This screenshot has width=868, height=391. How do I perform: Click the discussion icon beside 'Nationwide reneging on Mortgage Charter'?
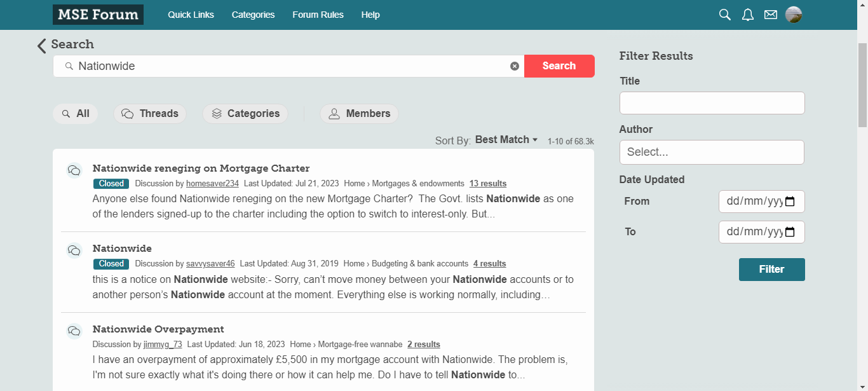pyautogui.click(x=74, y=170)
